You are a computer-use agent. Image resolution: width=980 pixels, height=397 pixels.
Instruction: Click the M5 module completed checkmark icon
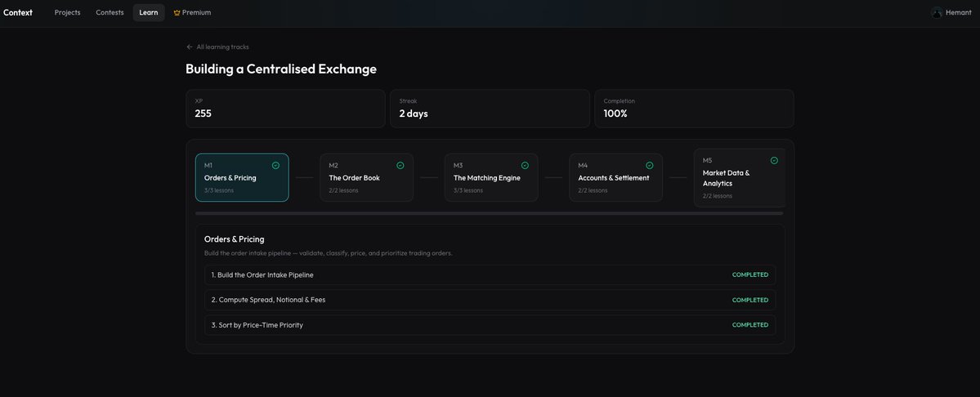[774, 160]
